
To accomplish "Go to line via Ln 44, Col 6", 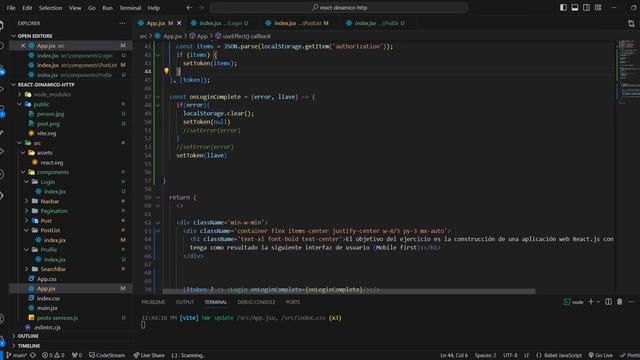I will point(454,355).
